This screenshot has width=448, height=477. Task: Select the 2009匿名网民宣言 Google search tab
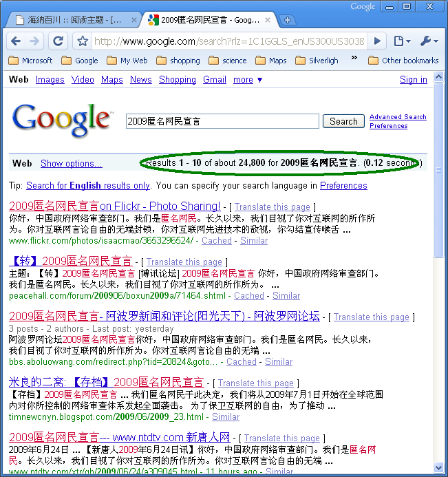coord(209,20)
